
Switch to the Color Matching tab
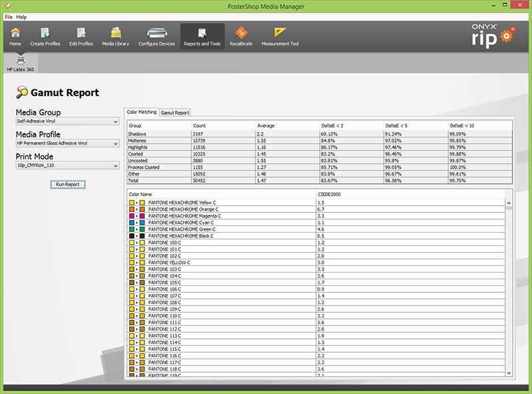pos(141,112)
